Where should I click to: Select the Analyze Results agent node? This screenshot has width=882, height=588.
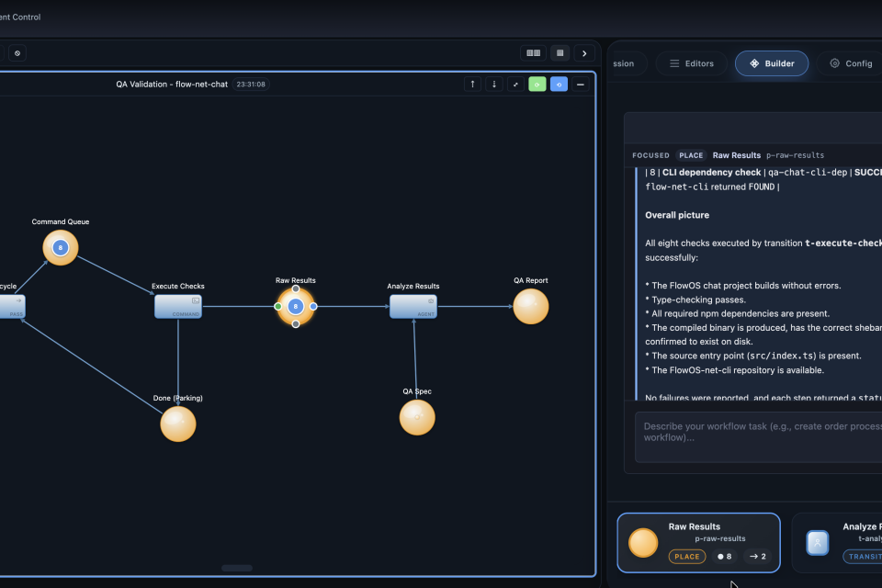pos(413,307)
